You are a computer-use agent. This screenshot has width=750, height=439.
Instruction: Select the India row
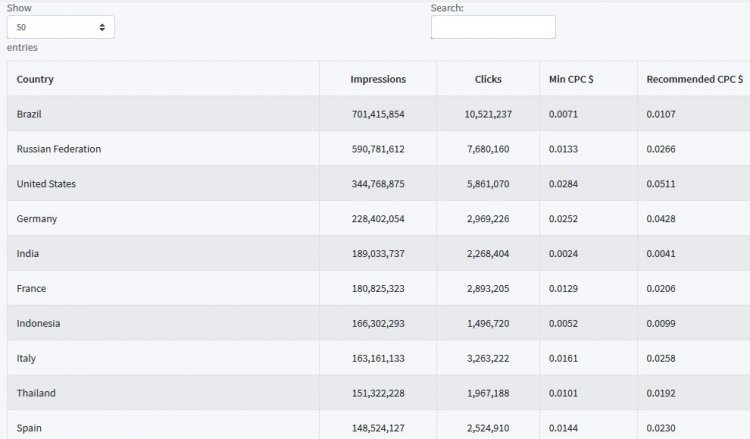(378, 253)
